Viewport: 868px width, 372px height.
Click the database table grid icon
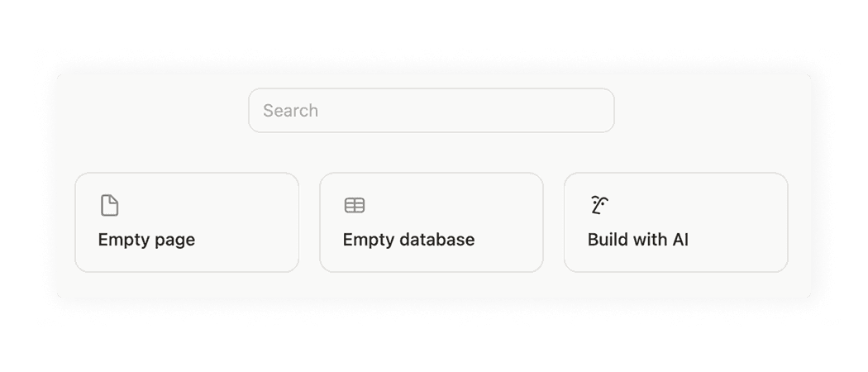[354, 205]
